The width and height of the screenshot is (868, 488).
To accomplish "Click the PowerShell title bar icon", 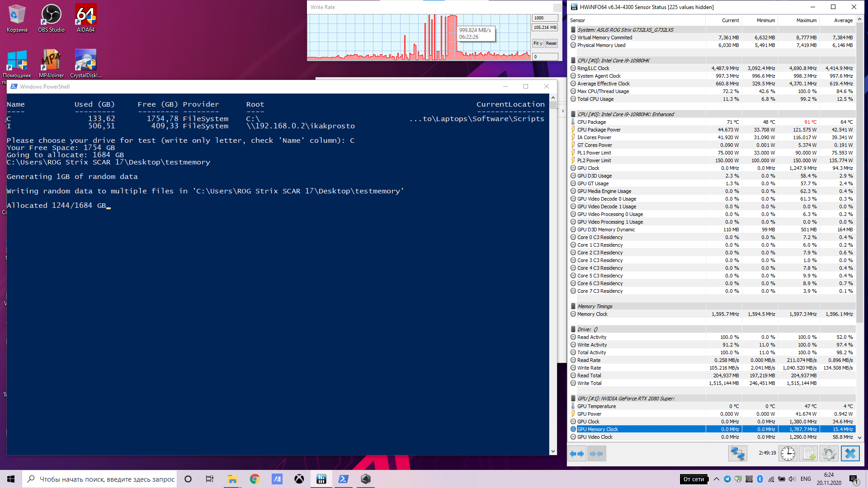I will tap(14, 86).
